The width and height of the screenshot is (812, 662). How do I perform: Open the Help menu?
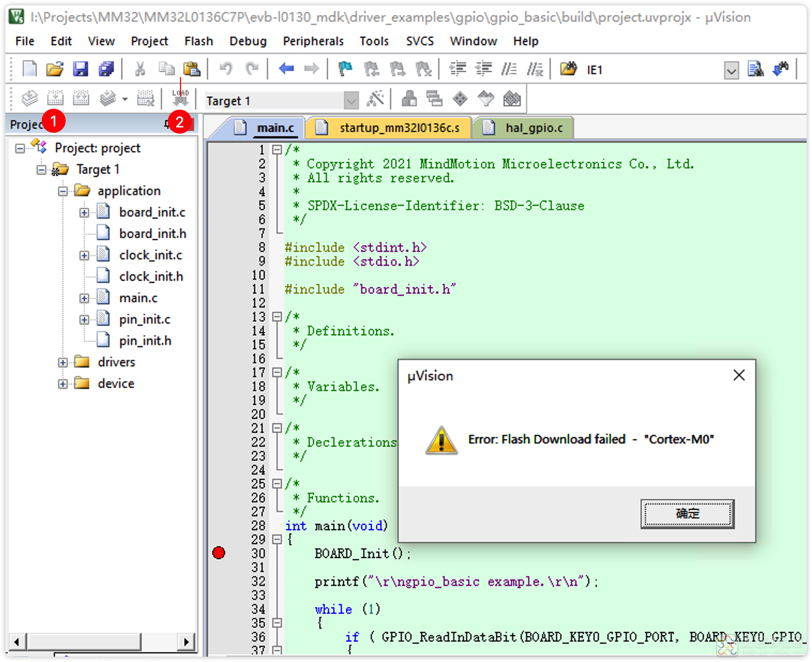pyautogui.click(x=525, y=41)
